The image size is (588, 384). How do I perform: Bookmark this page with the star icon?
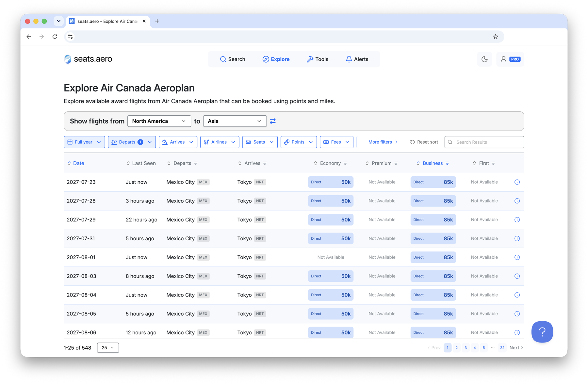[496, 37]
